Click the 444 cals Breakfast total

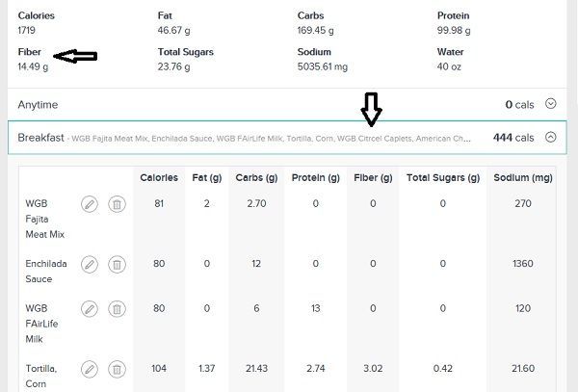[513, 138]
